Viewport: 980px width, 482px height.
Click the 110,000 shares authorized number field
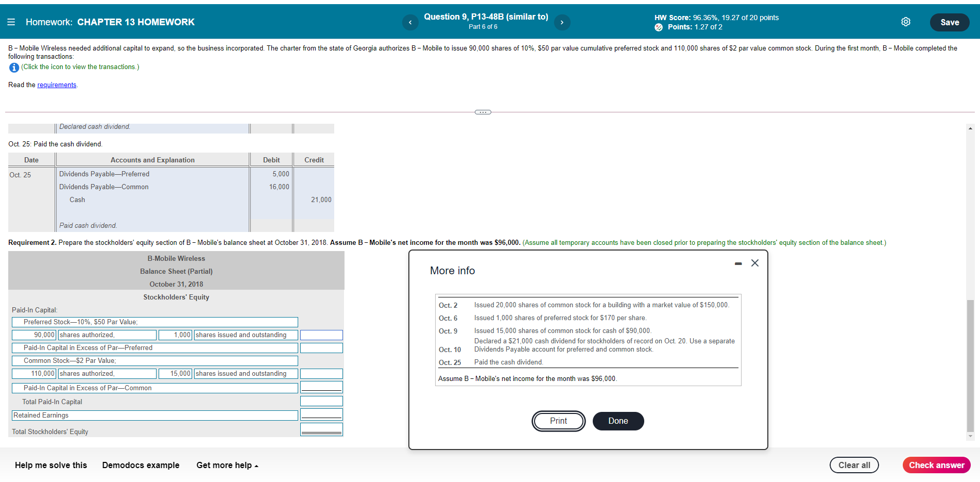pos(34,374)
